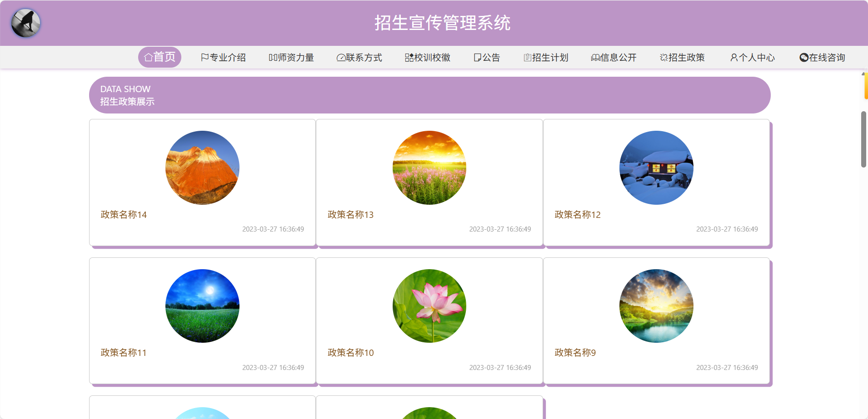Image resolution: width=868 pixels, height=419 pixels.
Task: Click the clipboard icon beside 招生计划
Action: coord(527,58)
